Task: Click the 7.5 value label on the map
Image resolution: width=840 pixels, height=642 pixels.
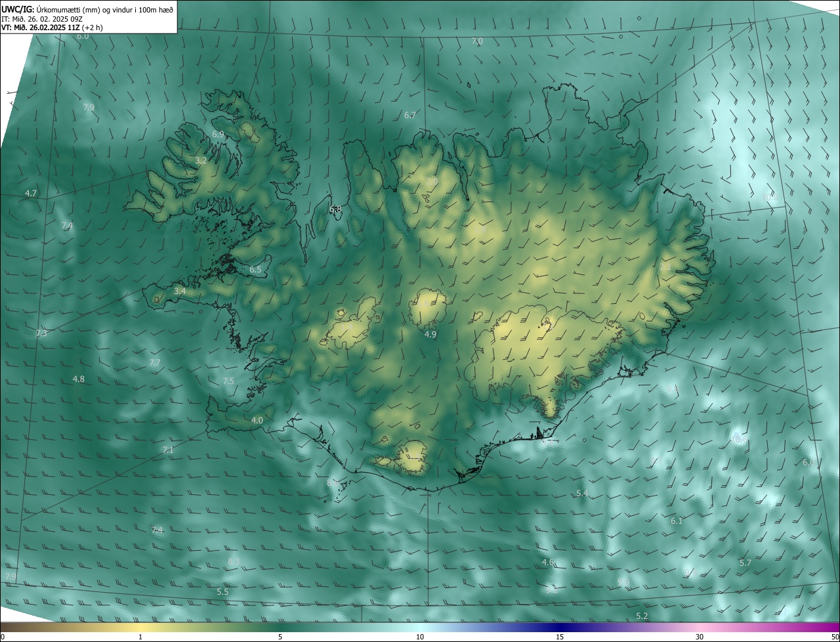Action: click(228, 381)
